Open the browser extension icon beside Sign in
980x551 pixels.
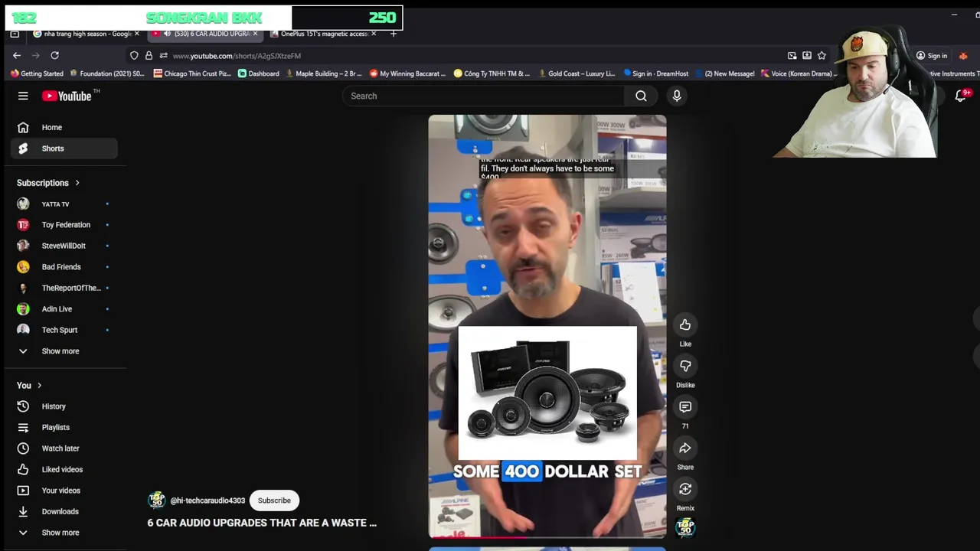click(963, 55)
